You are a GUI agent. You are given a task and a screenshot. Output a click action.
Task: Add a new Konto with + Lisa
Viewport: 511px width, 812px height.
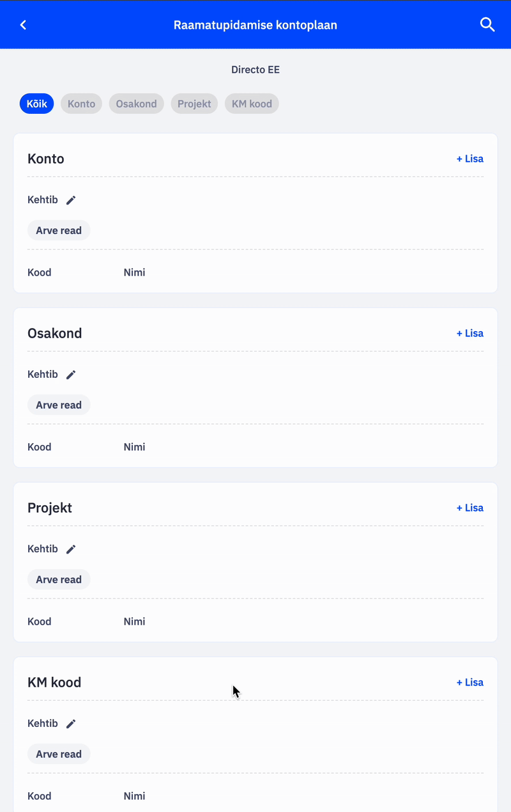tap(469, 159)
